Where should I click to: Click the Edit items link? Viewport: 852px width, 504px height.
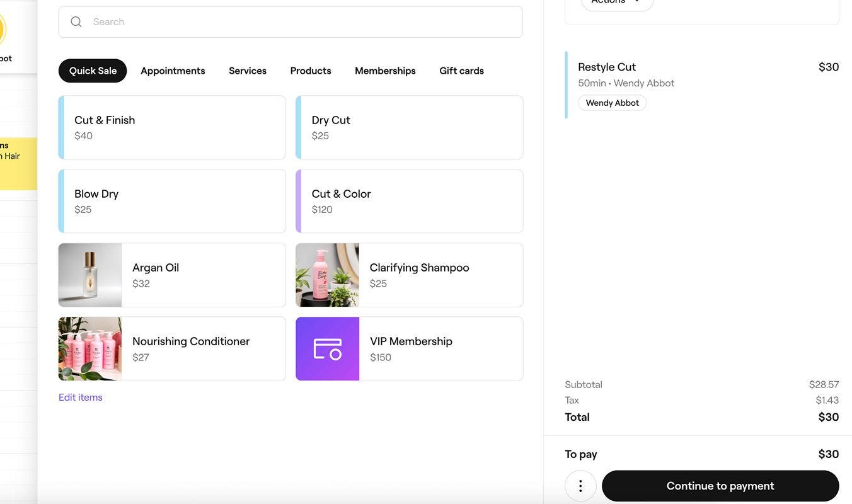point(80,398)
